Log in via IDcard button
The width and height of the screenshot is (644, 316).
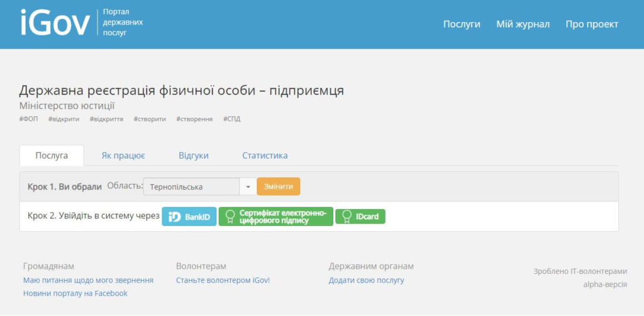pyautogui.click(x=360, y=217)
